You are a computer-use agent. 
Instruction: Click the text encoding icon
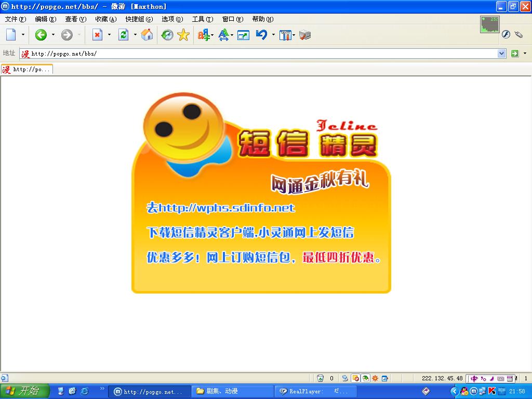coord(204,35)
